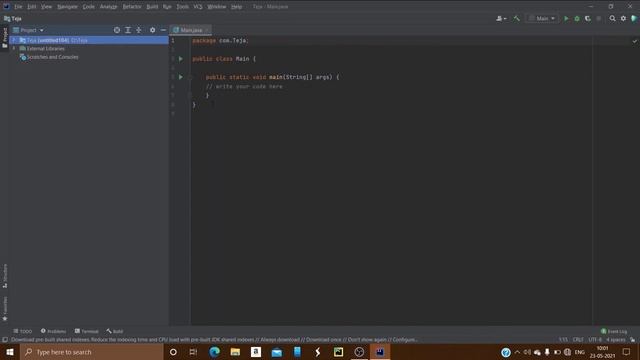Viewport: 640px width, 360px height.
Task: Click inspection checkmark widget in editor corner
Action: coord(634,41)
